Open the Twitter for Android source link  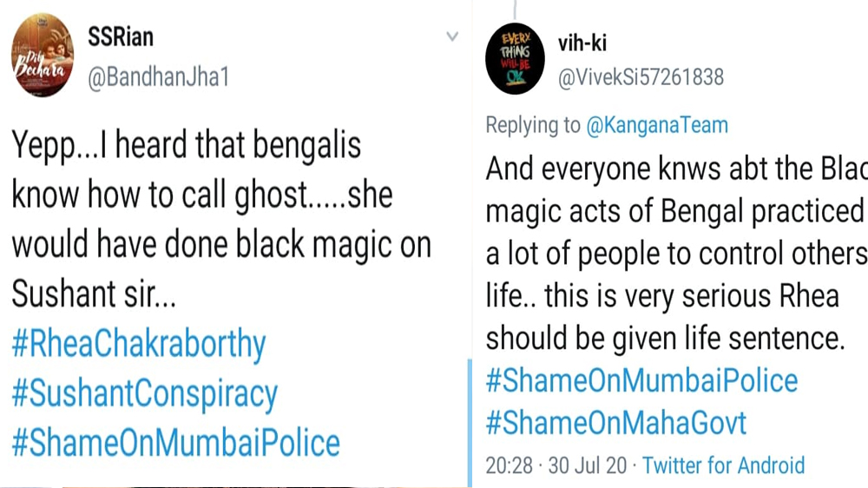[x=723, y=465]
